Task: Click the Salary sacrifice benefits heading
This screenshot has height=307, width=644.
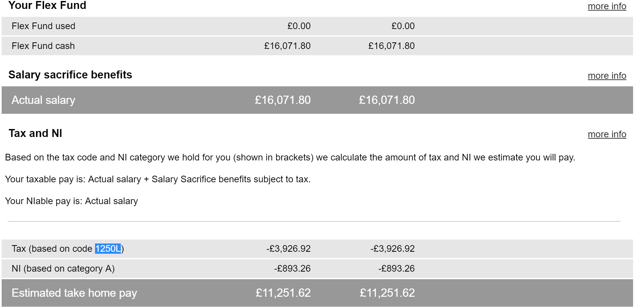Action: pyautogui.click(x=70, y=75)
